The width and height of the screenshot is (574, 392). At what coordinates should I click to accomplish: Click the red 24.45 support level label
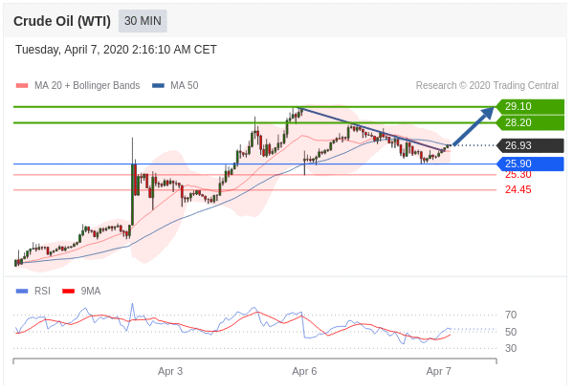point(518,189)
